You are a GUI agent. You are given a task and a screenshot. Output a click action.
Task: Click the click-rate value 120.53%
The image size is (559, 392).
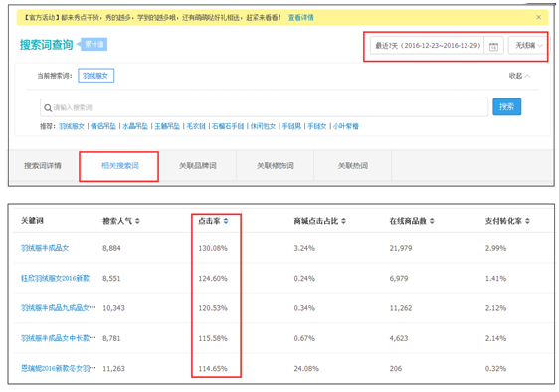coord(213,308)
